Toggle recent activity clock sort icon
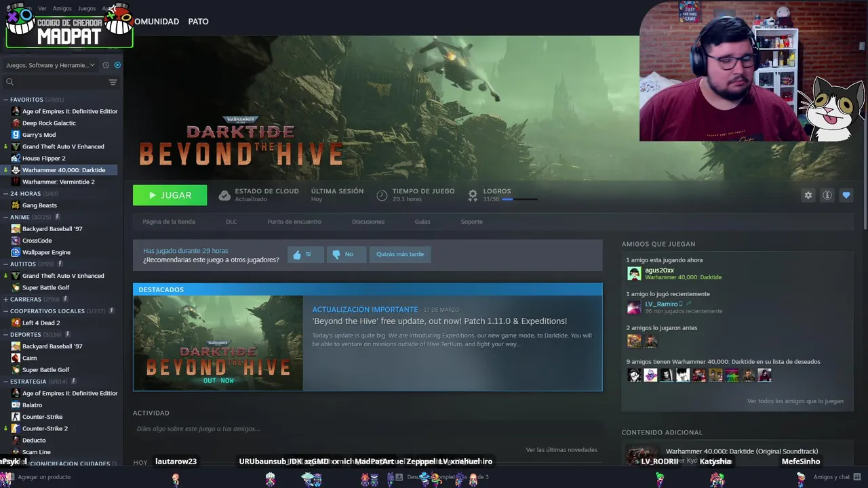Viewport: 868px width, 488px height. (106, 65)
